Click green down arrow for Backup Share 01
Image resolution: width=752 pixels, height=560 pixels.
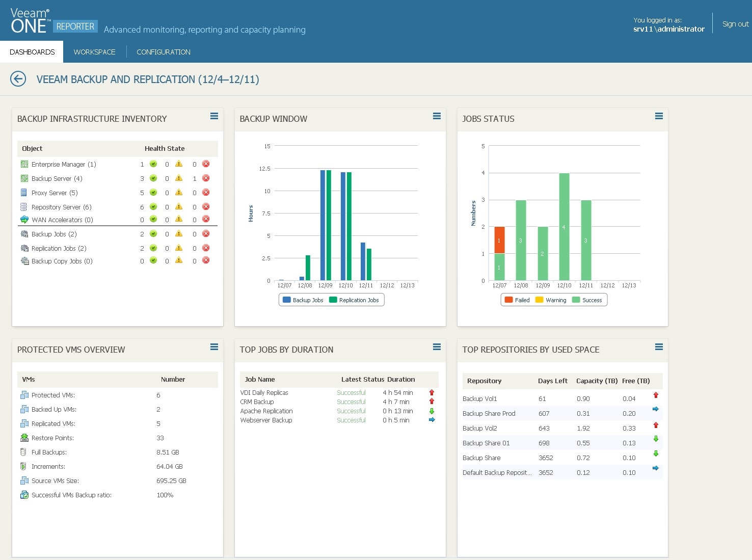tap(656, 438)
